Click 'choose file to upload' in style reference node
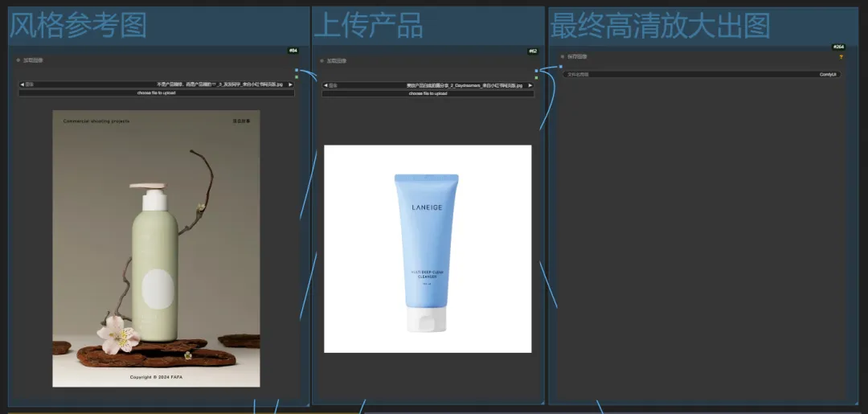868x414 pixels. (156, 93)
